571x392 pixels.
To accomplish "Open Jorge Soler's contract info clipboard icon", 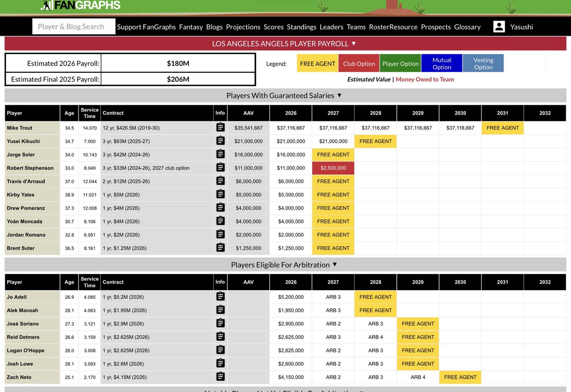I will click(x=220, y=154).
